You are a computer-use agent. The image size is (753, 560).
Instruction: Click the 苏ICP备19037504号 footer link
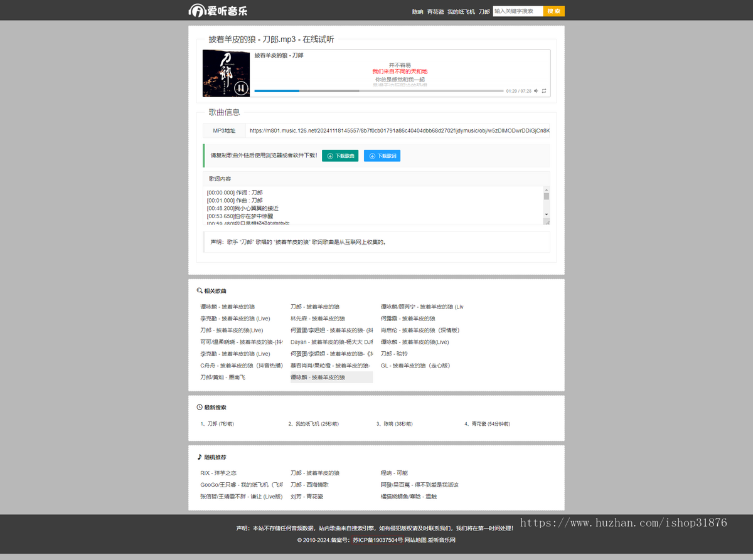click(x=379, y=540)
